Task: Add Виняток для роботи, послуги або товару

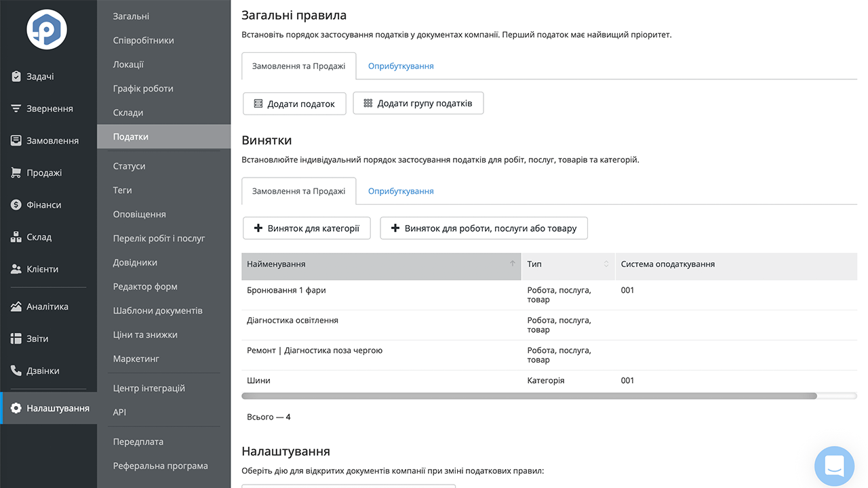Action: 484,228
